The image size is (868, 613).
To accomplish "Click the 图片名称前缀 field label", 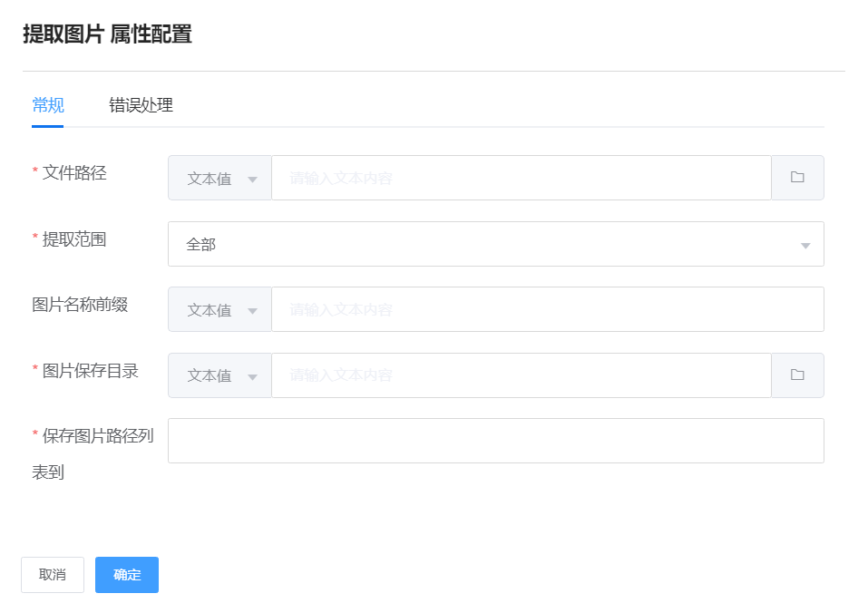I will pyautogui.click(x=80, y=305).
